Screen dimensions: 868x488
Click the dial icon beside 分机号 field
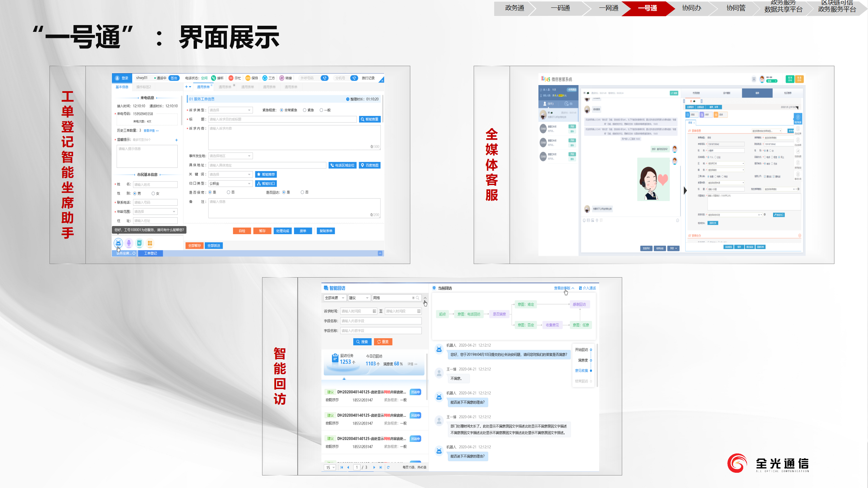coord(354,78)
